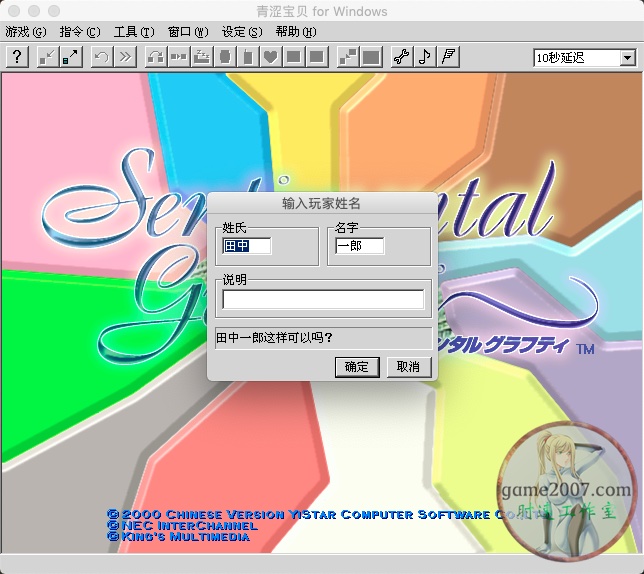Click the curved arrow over boxes icon
Viewport: 644px width, 574px height.
(156, 57)
